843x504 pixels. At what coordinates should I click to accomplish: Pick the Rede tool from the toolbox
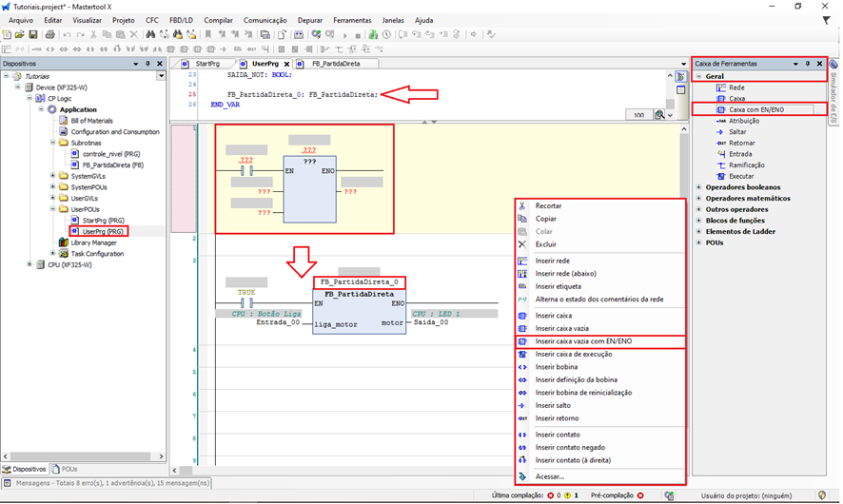pos(735,87)
